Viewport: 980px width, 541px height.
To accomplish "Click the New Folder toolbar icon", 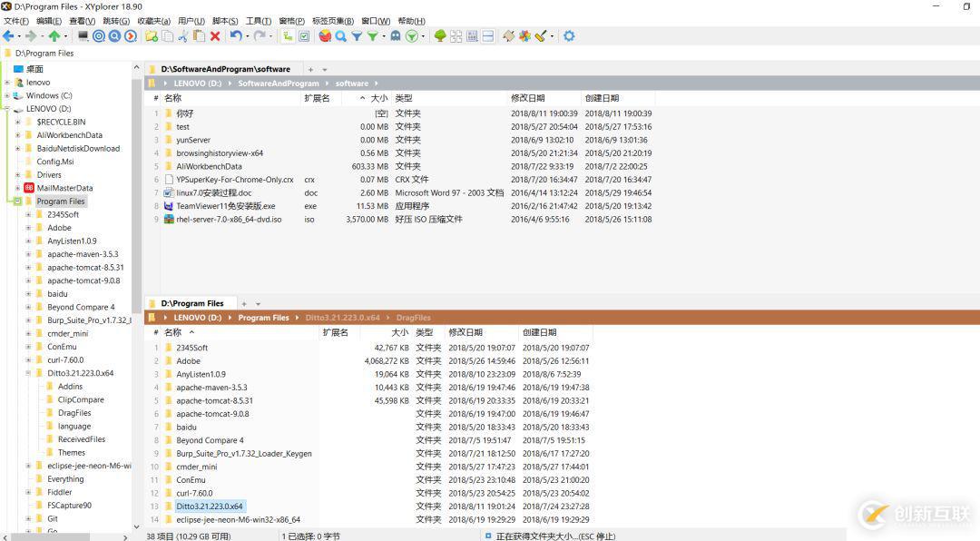I will (x=152, y=36).
